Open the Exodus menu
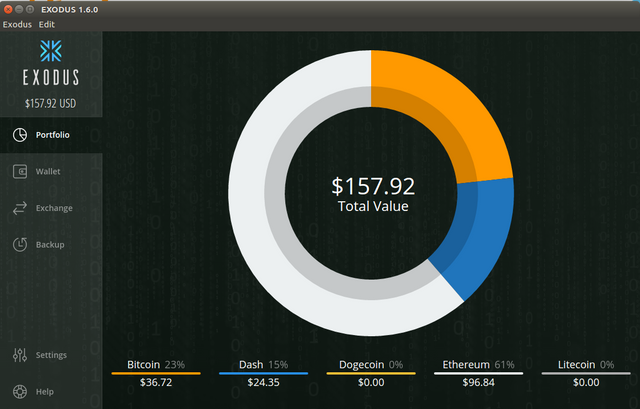 (17, 24)
